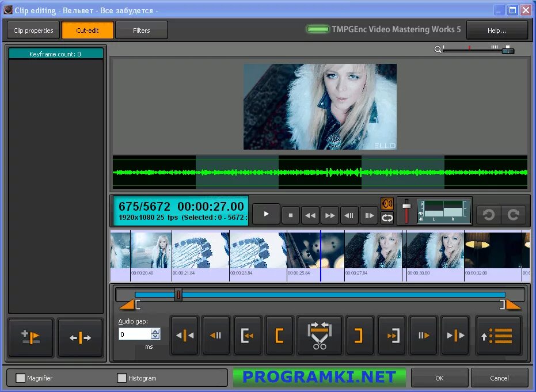Screen dimensions: 536x392
Task: Select thumbnail at 00:00:30,00
Action: pyautogui.click(x=435, y=250)
